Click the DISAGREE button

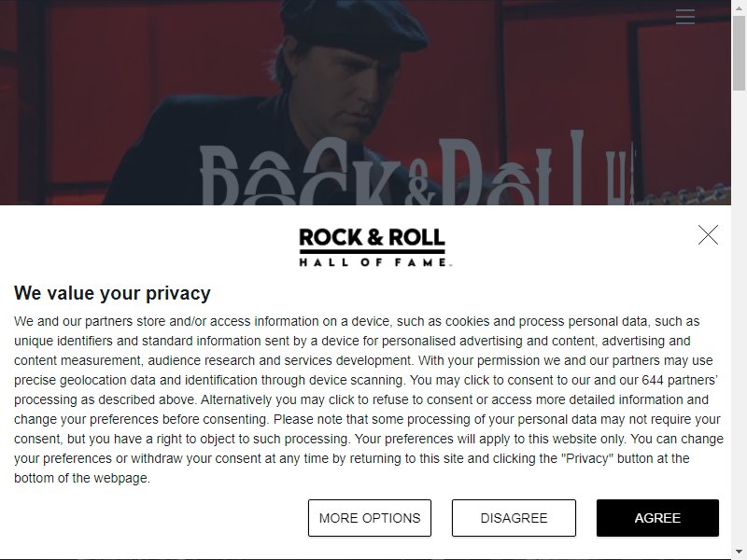[x=514, y=518]
